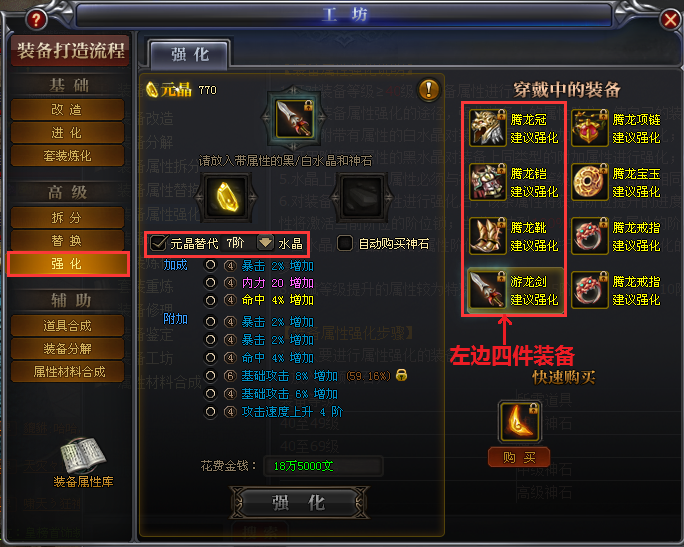Screen dimensions: 684x547
Task: Select the 攻击速度上升 4阶 radio option
Action: pos(210,412)
